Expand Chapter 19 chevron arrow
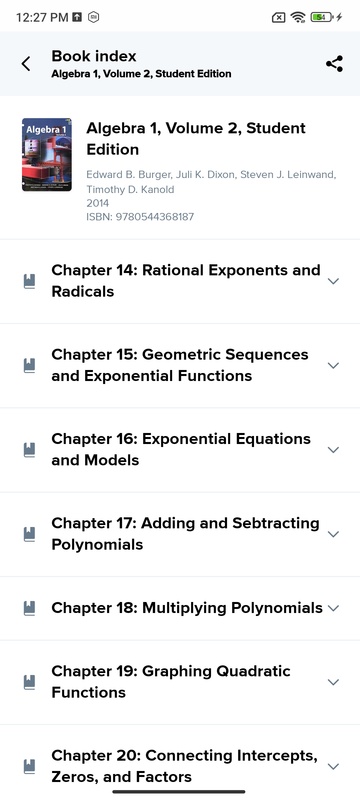This screenshot has height=800, width=360. coord(333,682)
